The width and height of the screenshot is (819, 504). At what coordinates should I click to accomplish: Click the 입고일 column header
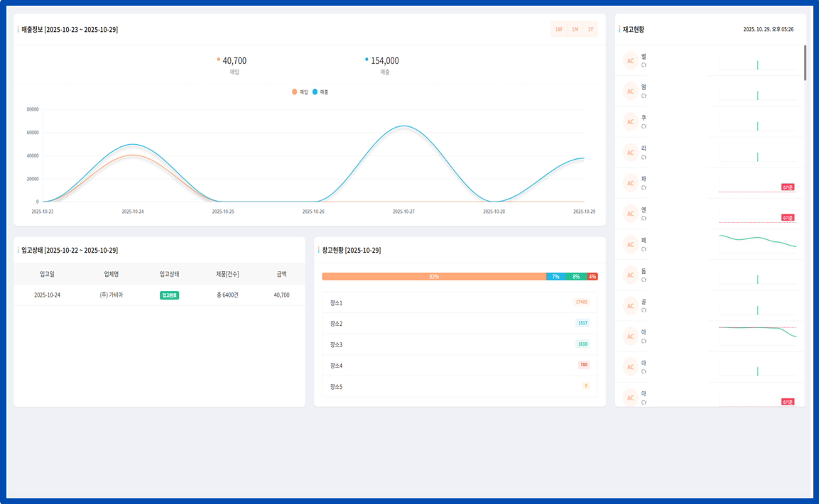pyautogui.click(x=47, y=273)
